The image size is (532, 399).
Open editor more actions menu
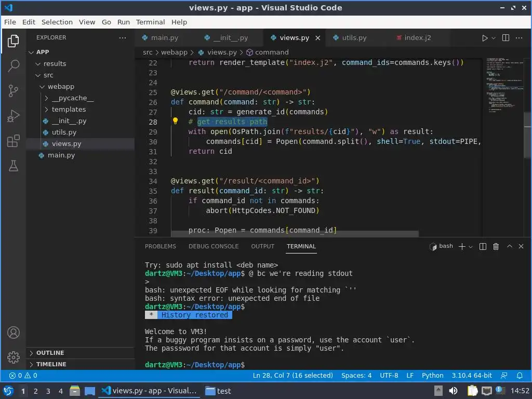519,37
